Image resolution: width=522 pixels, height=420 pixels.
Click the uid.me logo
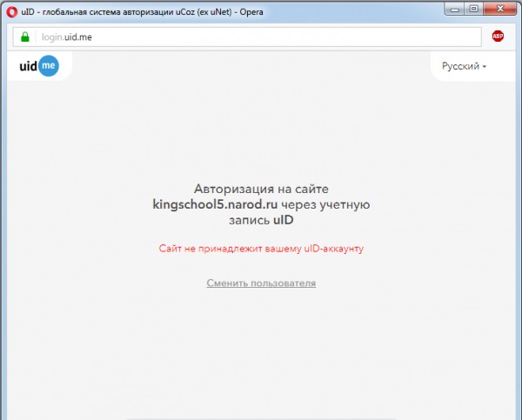(x=39, y=66)
